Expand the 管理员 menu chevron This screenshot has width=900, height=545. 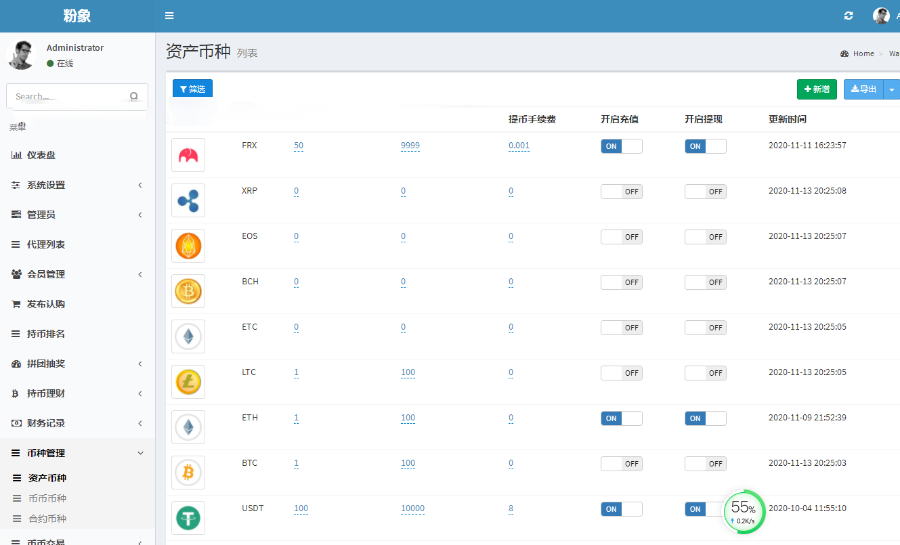click(140, 215)
